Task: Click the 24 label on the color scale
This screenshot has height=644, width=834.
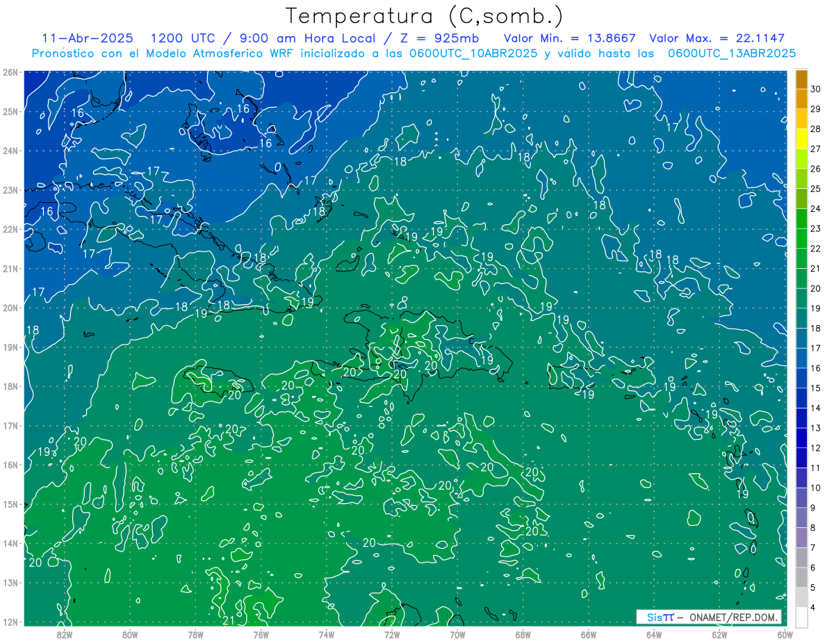Action: (815, 208)
